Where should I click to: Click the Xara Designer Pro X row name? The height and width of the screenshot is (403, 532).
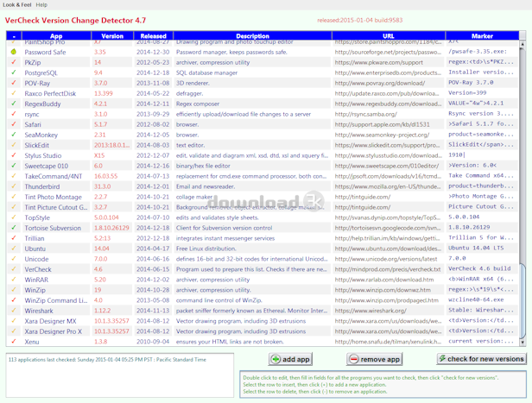click(x=53, y=331)
